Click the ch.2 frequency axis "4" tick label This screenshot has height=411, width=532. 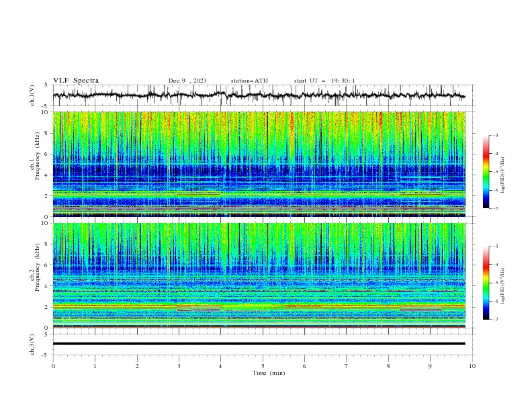47,286
